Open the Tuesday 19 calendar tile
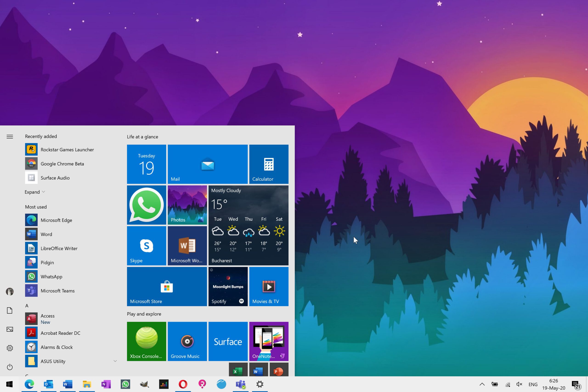This screenshot has width=588, height=392. tap(147, 164)
